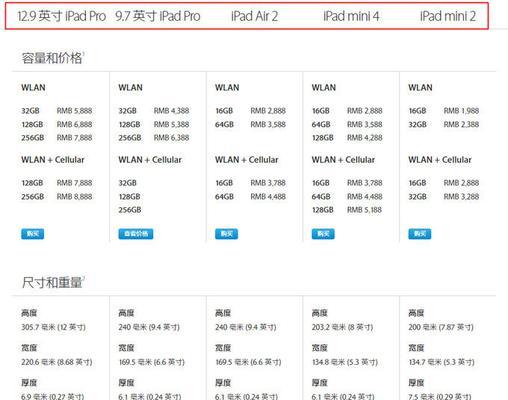Click RMB 7,888 in 12.9 iPad Pro Cellular 128GB row

click(x=74, y=183)
